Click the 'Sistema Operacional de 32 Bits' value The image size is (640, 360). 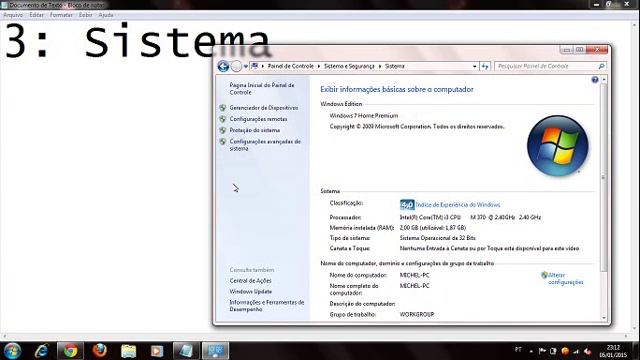click(438, 238)
